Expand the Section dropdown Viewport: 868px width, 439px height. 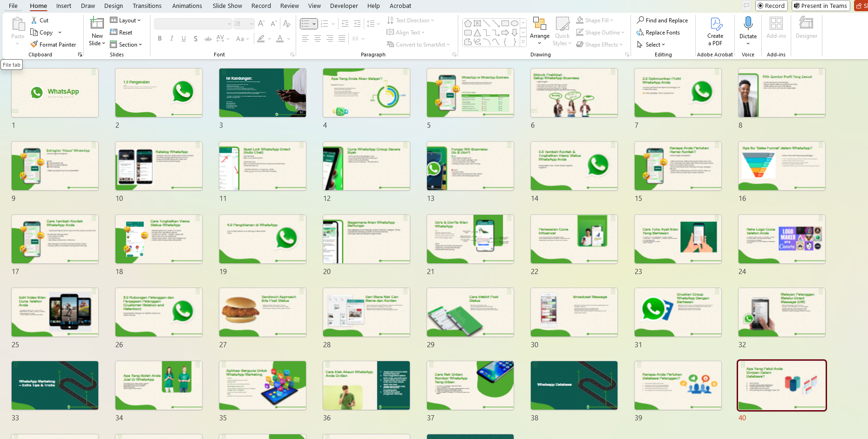click(126, 45)
